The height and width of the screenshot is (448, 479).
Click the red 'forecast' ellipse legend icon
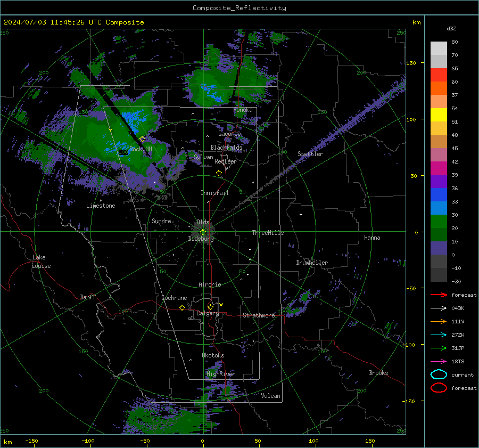[x=439, y=388]
